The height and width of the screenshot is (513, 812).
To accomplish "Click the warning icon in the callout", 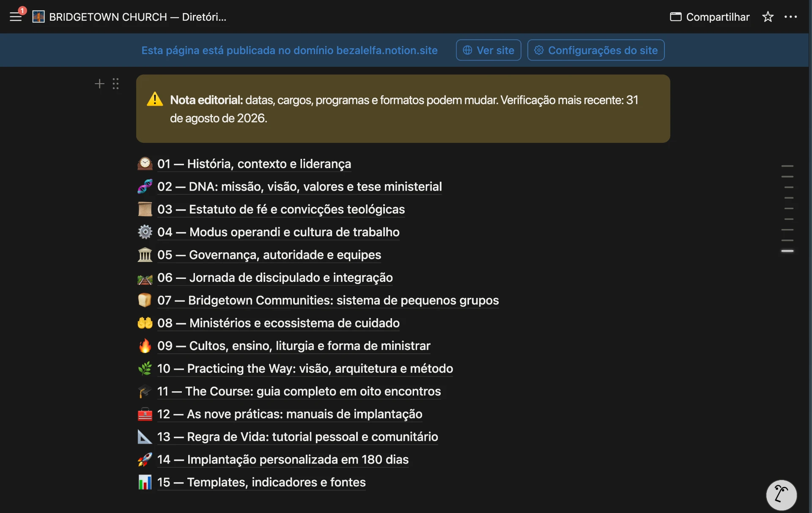I will [x=155, y=99].
